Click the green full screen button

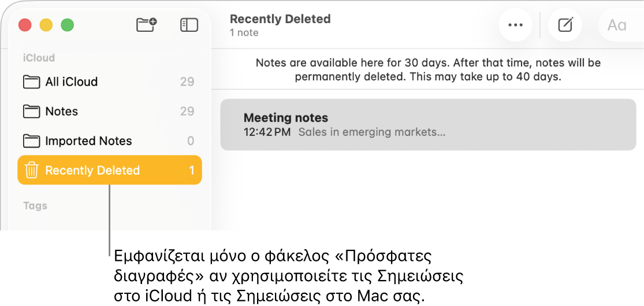tap(68, 25)
